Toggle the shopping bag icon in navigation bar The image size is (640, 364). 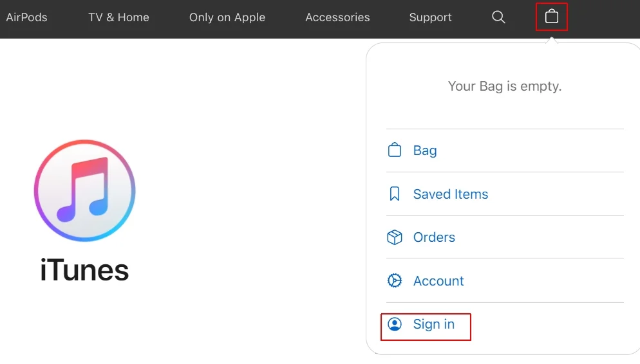click(552, 17)
